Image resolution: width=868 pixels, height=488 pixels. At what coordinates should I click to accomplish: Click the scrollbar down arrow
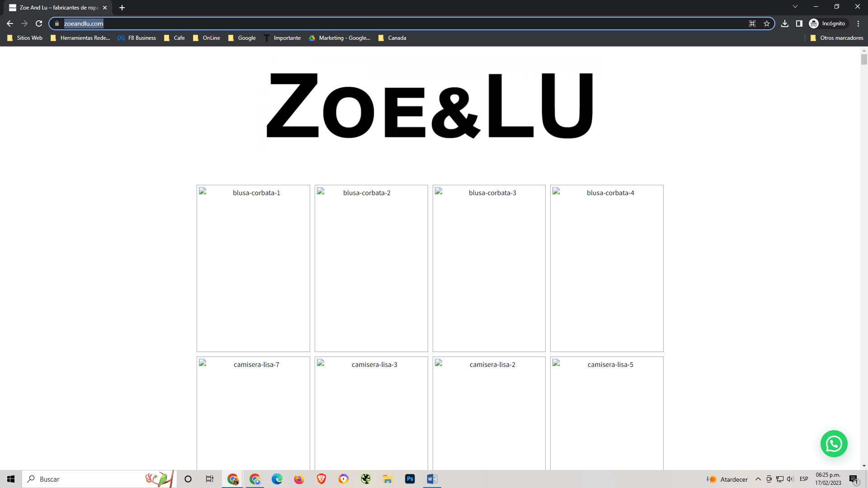pos(864,466)
